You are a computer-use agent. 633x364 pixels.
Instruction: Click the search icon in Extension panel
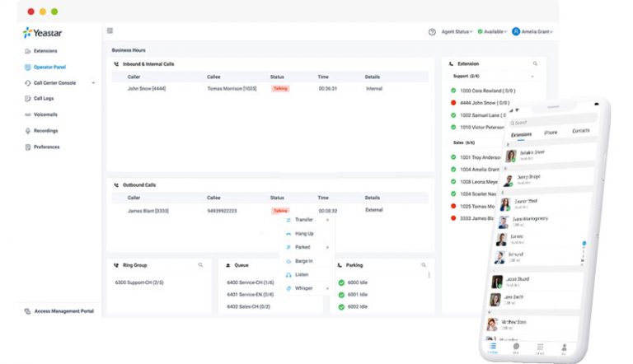[x=534, y=63]
